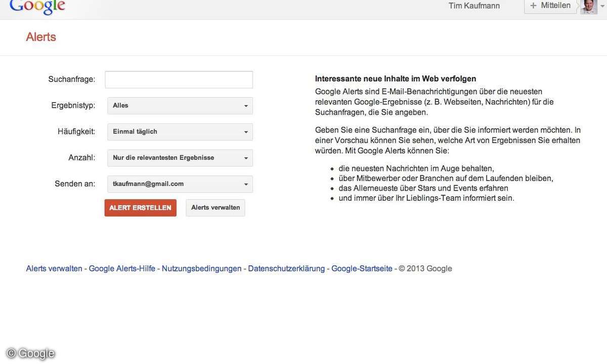Open the Nutzungsbedingungen footer link
Viewport: 607px width, 364px height.
pyautogui.click(x=202, y=268)
